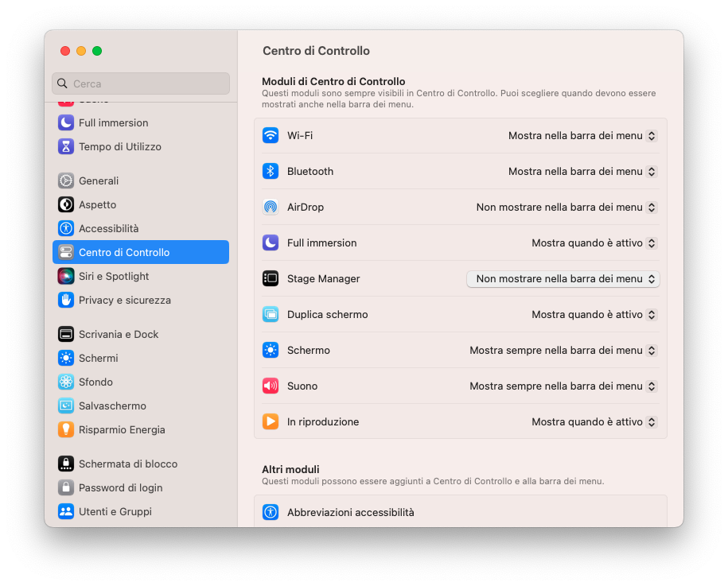Open the Duplica schermo visibility dropdown
Viewport: 728px width, 586px height.
(x=594, y=314)
